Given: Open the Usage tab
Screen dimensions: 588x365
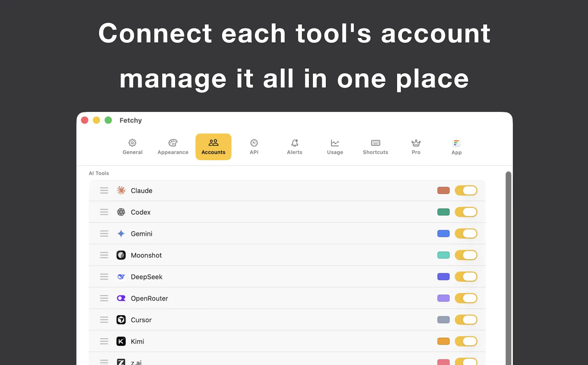Looking at the screenshot, I should click(x=335, y=147).
